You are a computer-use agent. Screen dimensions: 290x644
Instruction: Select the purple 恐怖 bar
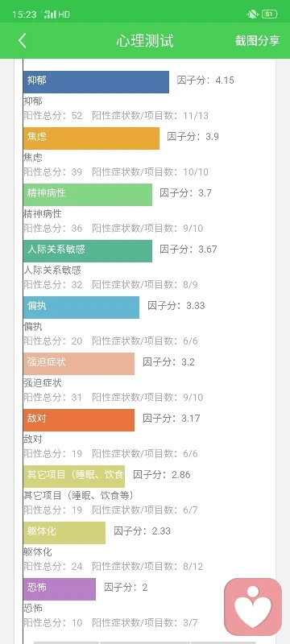(60, 589)
